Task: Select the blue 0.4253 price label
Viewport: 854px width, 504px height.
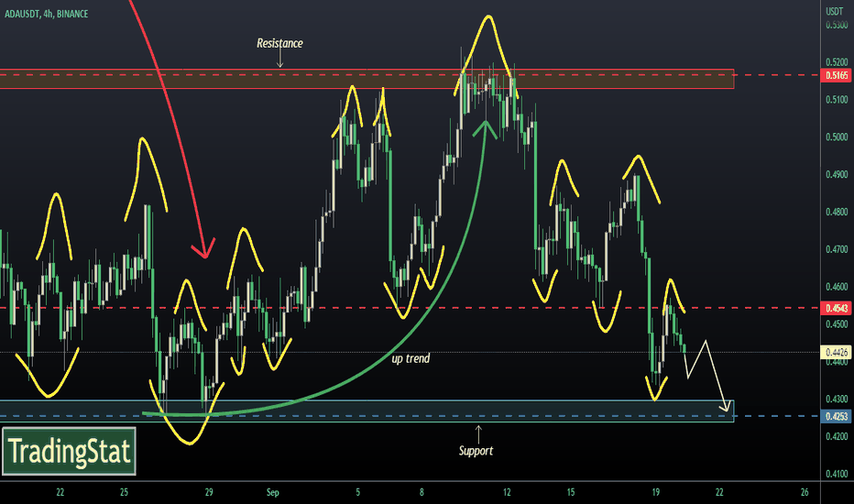Action: pos(836,416)
